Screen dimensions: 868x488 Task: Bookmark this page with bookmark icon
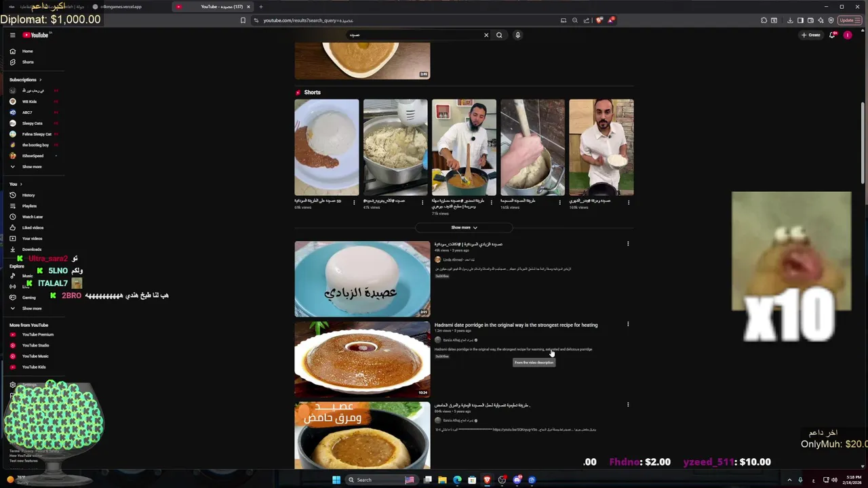coord(243,20)
